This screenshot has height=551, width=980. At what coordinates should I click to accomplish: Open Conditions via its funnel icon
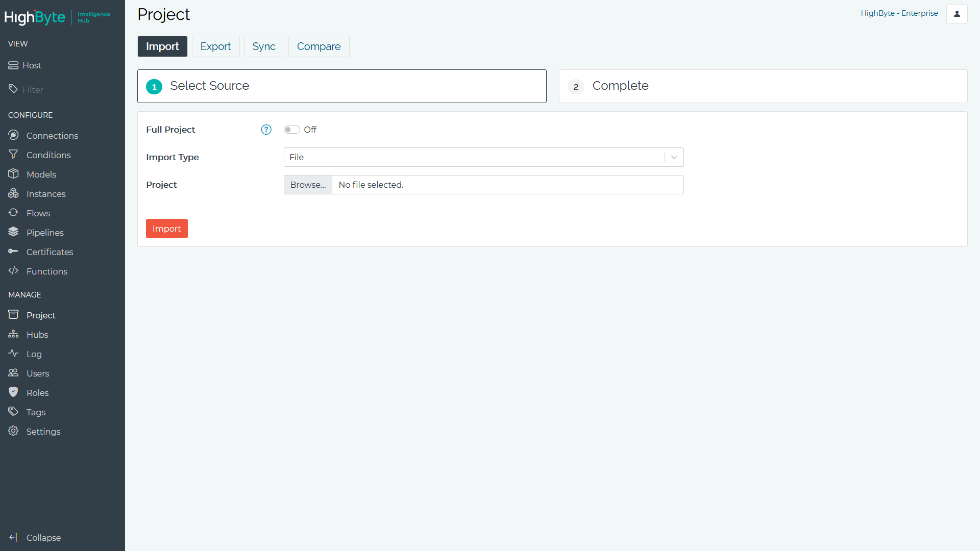coord(13,155)
